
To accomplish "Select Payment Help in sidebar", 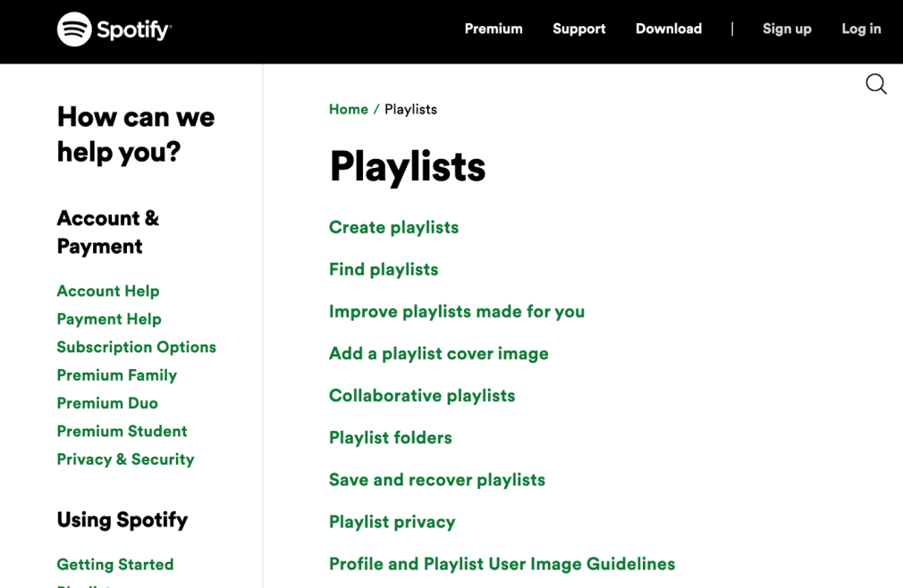I will click(109, 319).
